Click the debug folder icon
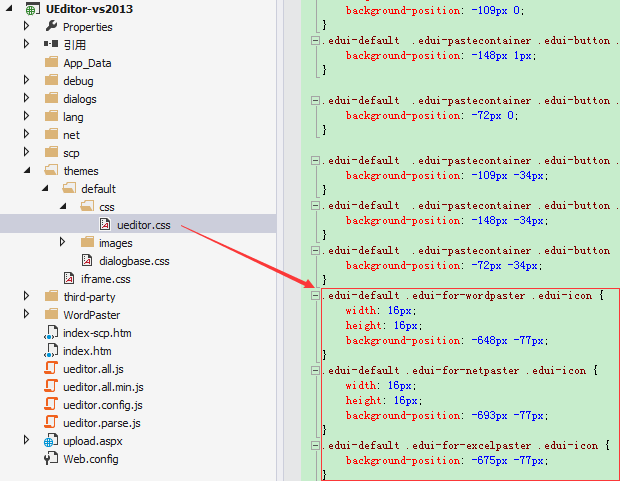The width and height of the screenshot is (620, 481). pos(51,80)
